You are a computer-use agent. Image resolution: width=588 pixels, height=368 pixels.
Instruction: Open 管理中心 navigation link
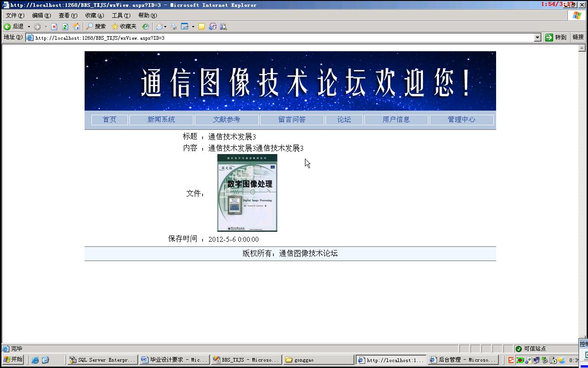point(461,120)
